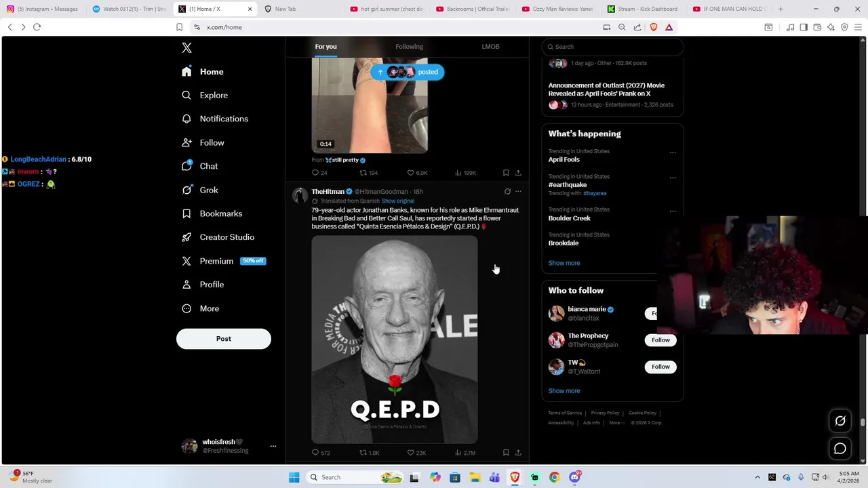Image resolution: width=868 pixels, height=488 pixels.
Task: Open more options for April Fools trend
Action: pyautogui.click(x=673, y=152)
